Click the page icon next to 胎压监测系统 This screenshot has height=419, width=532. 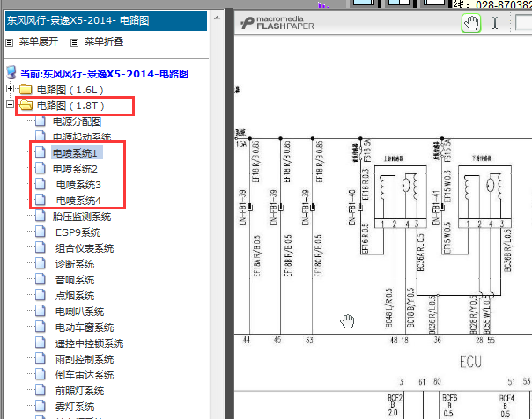coord(41,217)
